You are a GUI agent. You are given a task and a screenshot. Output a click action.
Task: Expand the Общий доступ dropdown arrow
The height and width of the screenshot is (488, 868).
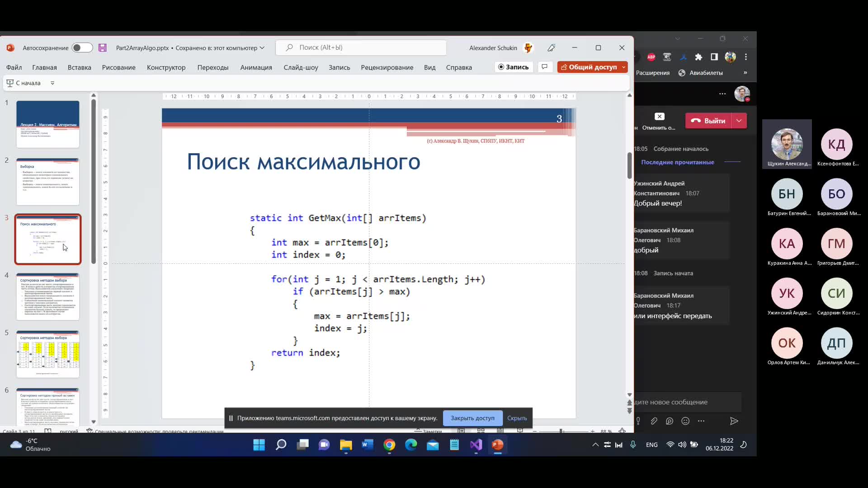click(624, 67)
